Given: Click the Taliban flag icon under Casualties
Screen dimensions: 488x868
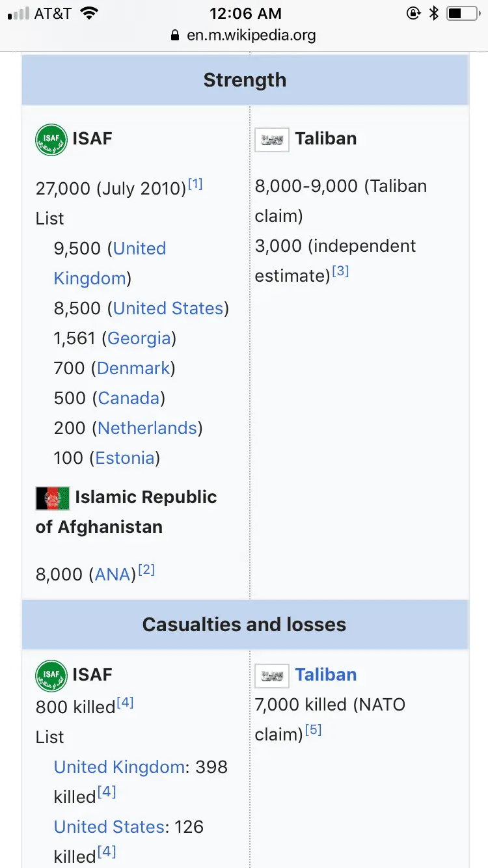Looking at the screenshot, I should pos(272,676).
